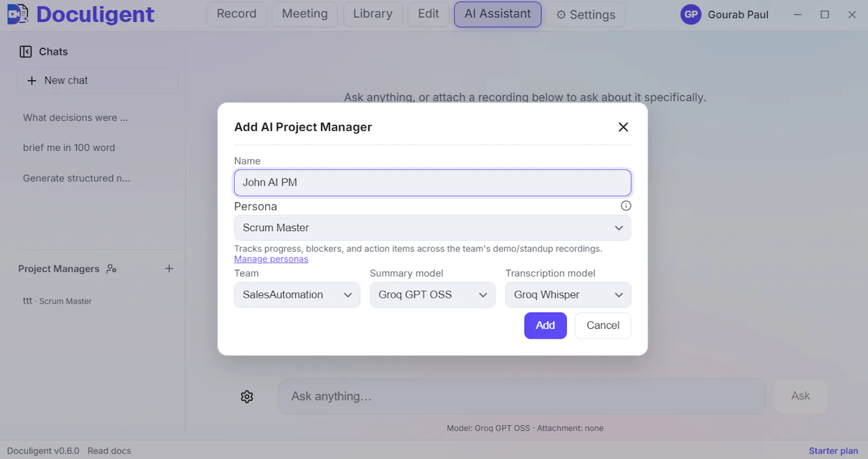
Task: Click the New chat plus icon
Action: pyautogui.click(x=32, y=80)
